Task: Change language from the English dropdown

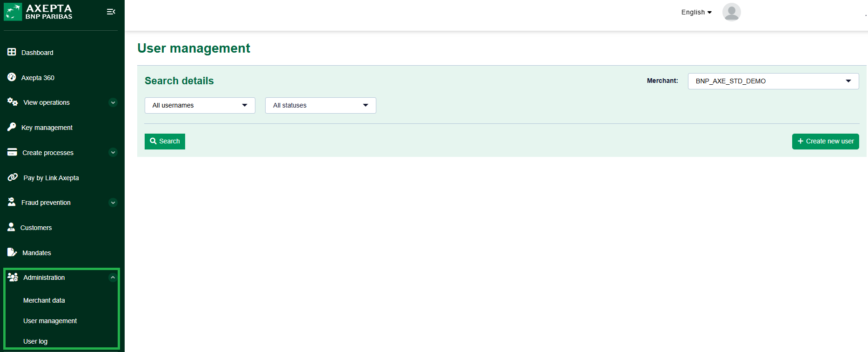Action: pyautogui.click(x=696, y=12)
